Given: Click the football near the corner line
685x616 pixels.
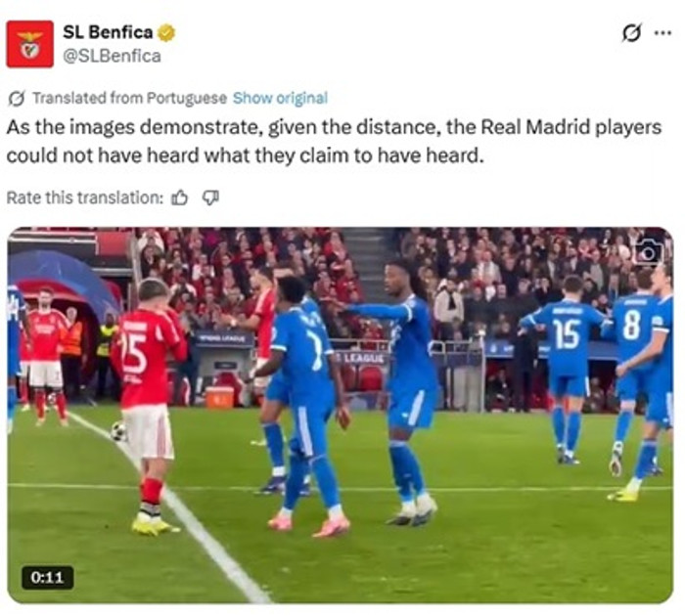Looking at the screenshot, I should (118, 431).
